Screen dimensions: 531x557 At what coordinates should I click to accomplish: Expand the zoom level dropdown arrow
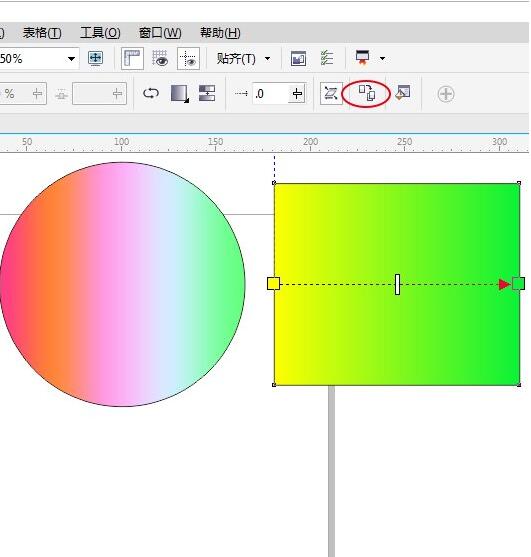(x=71, y=59)
